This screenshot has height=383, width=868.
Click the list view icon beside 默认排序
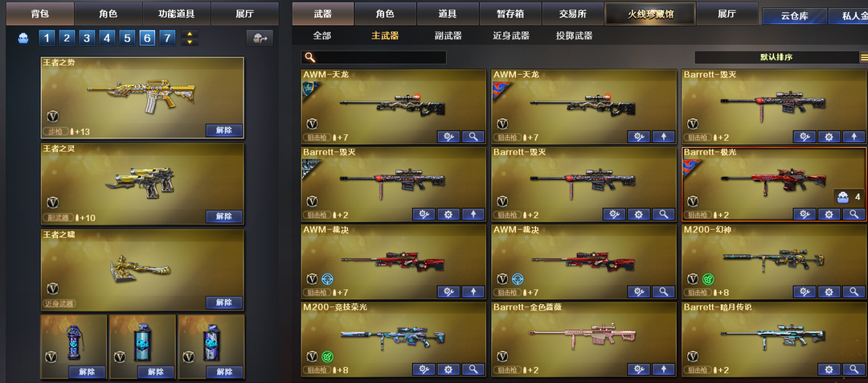863,57
